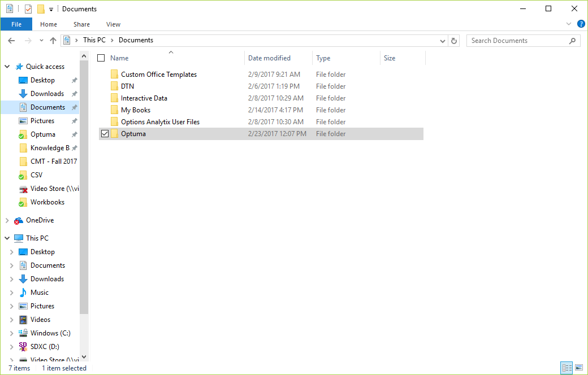Switch to the View ribbon tab
Image resolution: width=588 pixels, height=375 pixels.
pyautogui.click(x=113, y=24)
